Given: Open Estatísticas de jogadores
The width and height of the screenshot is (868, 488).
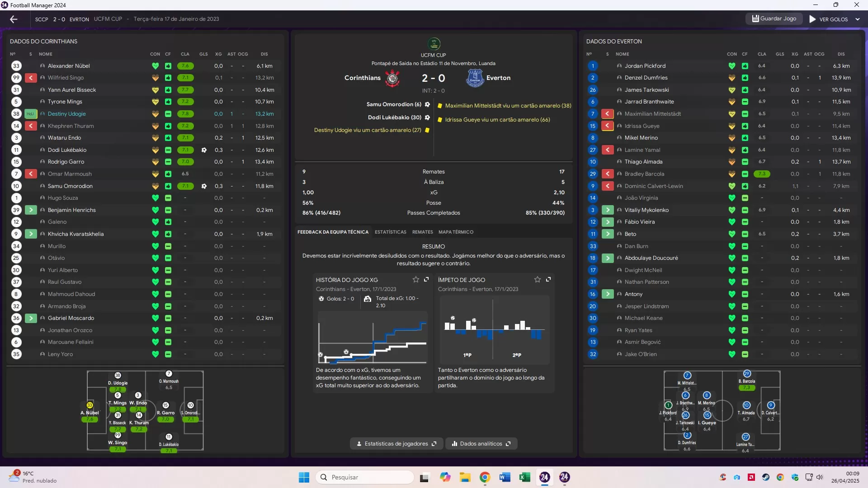Looking at the screenshot, I should (396, 444).
